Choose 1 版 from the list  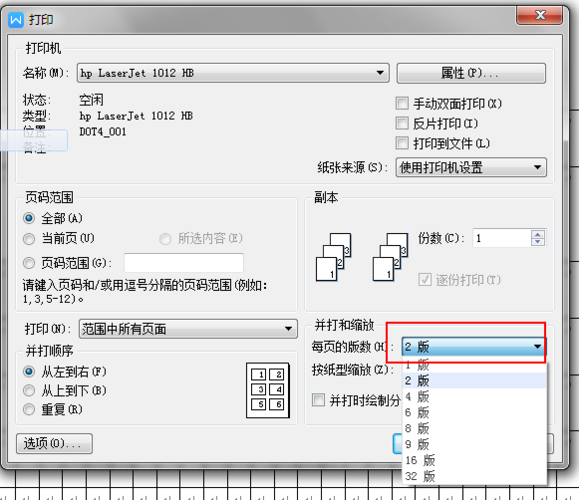coord(474,365)
